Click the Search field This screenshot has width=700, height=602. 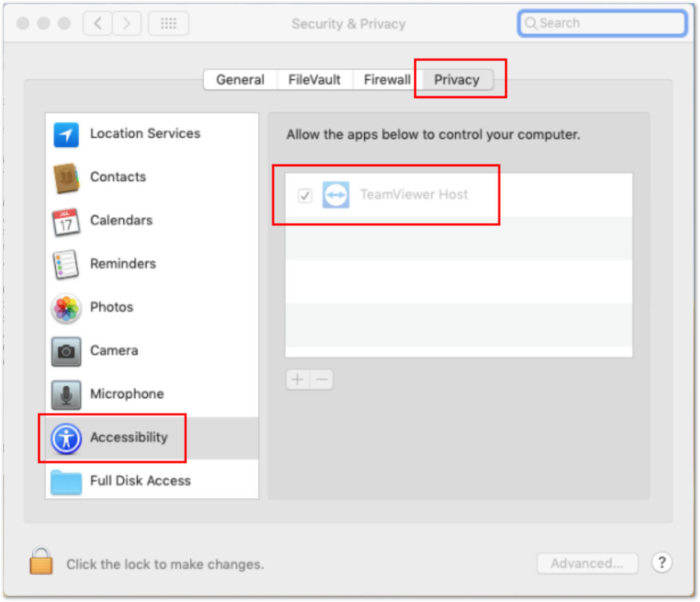(602, 23)
